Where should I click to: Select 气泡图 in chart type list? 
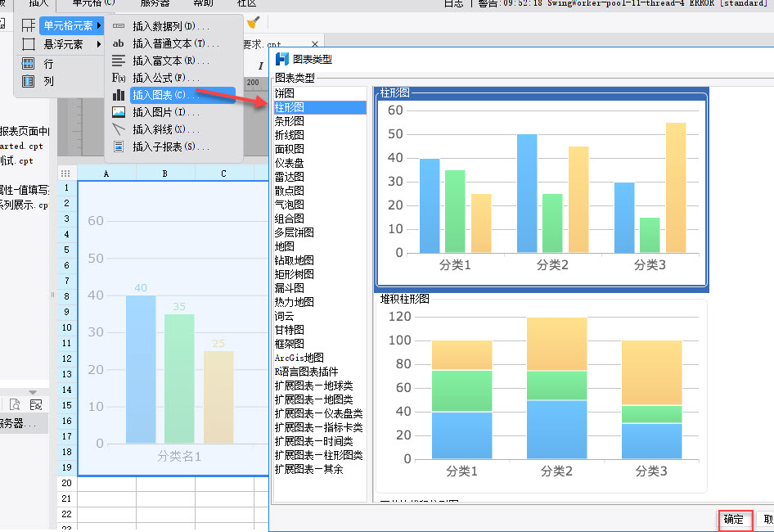pyautogui.click(x=320, y=205)
